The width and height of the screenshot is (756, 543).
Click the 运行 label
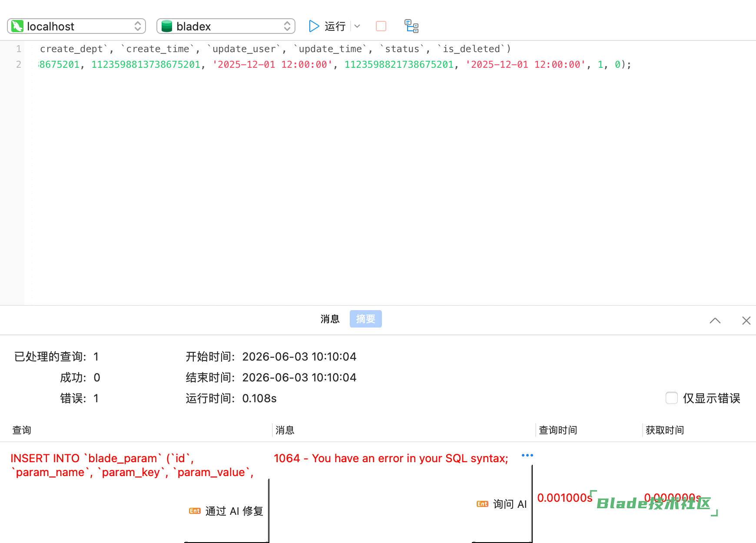pyautogui.click(x=335, y=26)
